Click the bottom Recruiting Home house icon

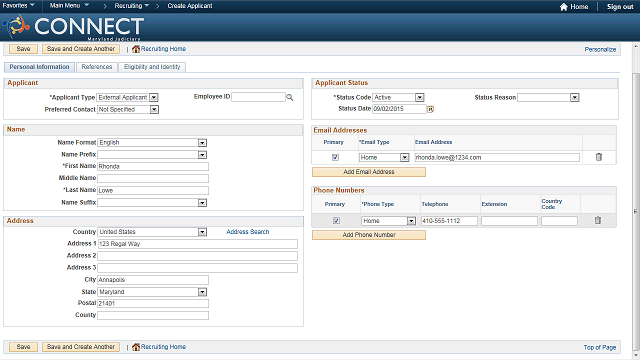coord(136,347)
